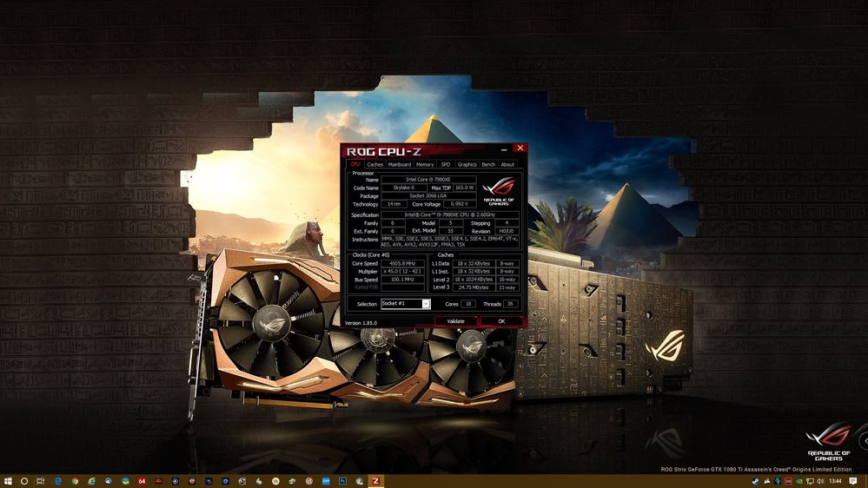Select the SPD tab

(x=446, y=164)
